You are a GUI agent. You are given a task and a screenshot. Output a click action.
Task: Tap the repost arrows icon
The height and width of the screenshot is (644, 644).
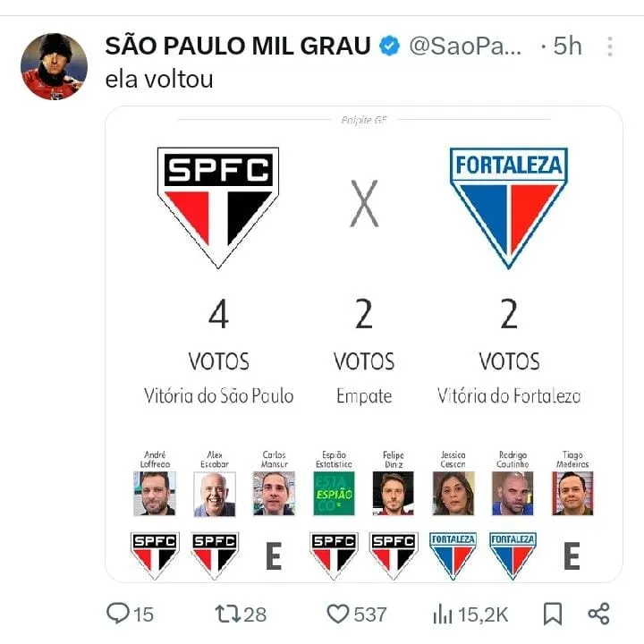tap(228, 614)
